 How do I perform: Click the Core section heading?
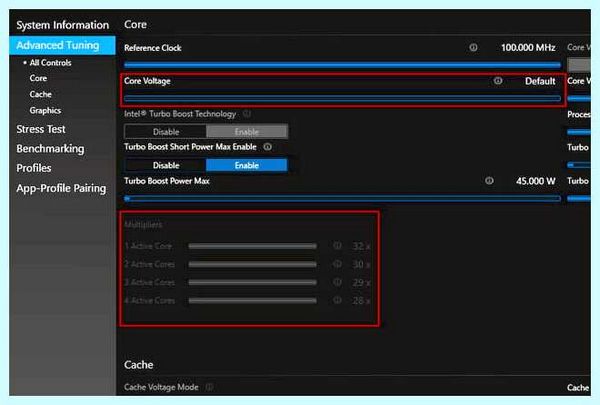[135, 24]
